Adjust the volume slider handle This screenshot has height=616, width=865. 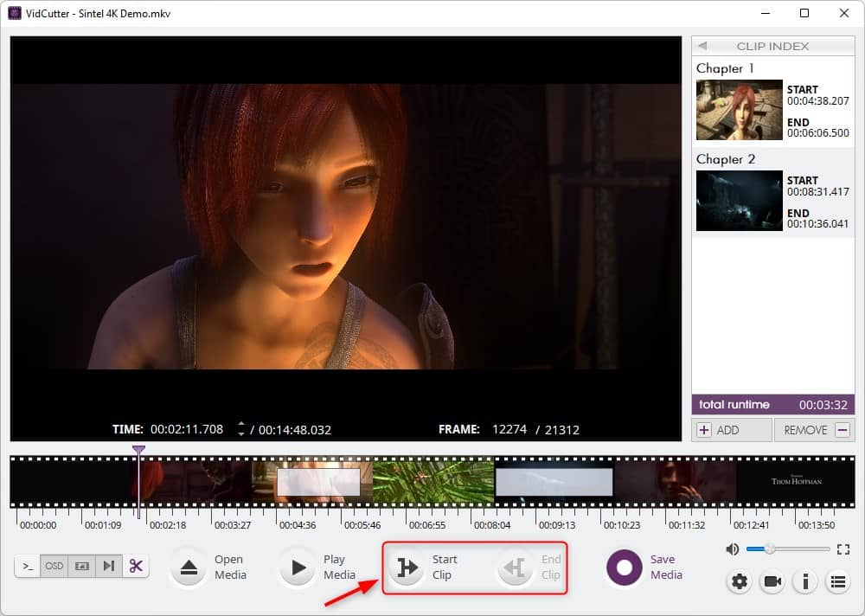pos(770,549)
